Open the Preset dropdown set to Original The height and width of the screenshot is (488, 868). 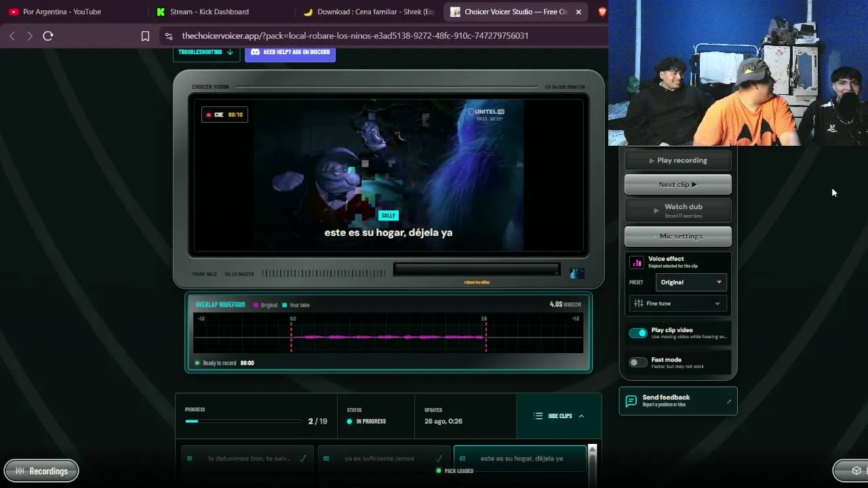click(691, 282)
